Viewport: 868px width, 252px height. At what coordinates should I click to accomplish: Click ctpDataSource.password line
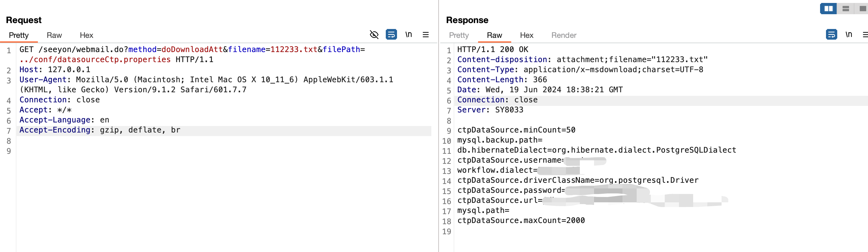point(553,191)
